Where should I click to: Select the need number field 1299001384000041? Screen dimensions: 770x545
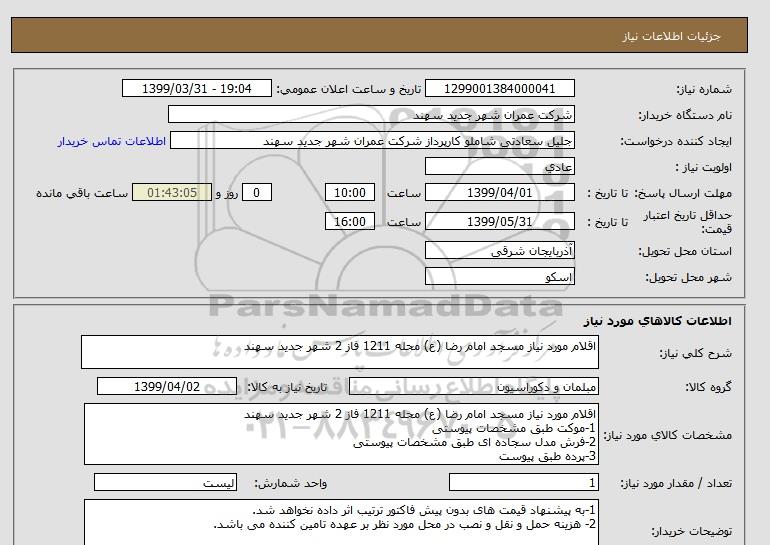499,89
